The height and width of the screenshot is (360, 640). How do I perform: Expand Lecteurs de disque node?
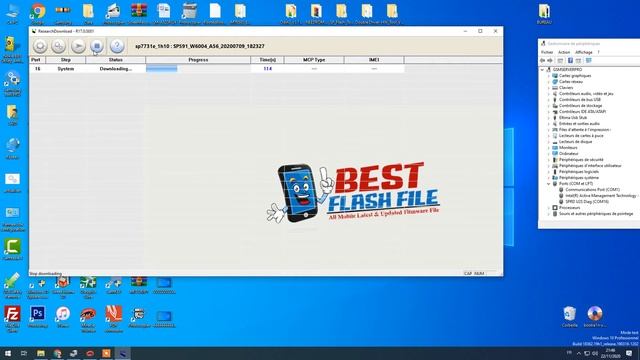coord(549,142)
